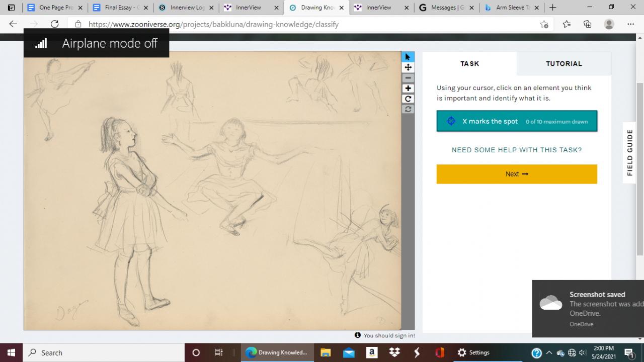Select X marks the spot tool

(517, 121)
